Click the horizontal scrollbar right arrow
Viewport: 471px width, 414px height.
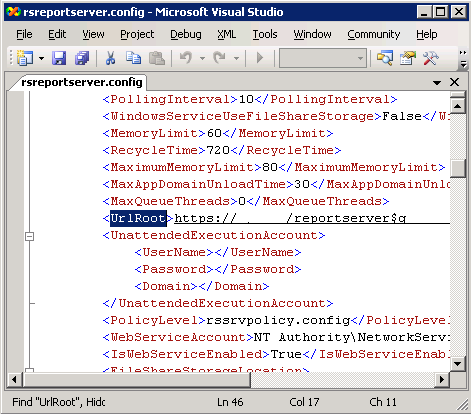click(442, 379)
